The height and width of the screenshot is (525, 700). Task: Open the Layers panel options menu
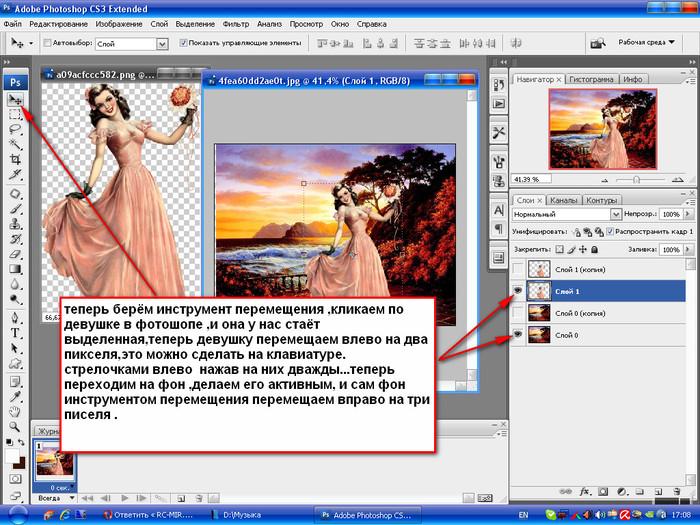(x=690, y=201)
